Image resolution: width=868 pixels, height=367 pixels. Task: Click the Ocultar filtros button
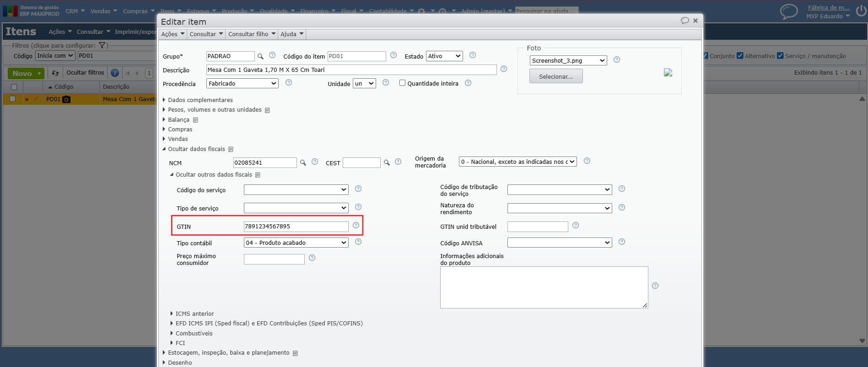[x=85, y=73]
